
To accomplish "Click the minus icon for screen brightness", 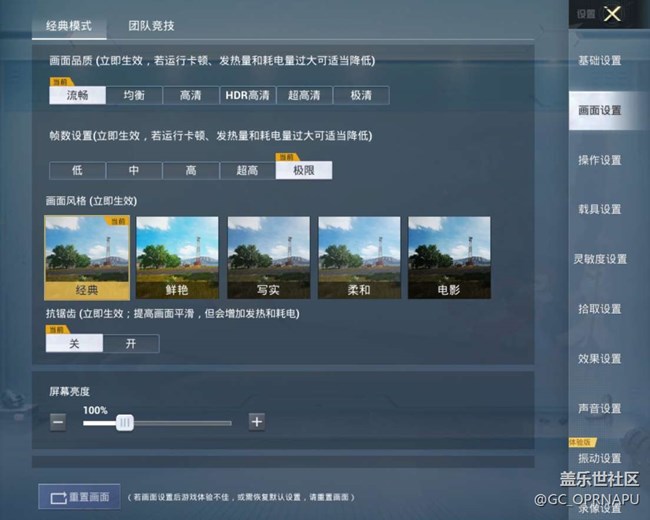I will pyautogui.click(x=58, y=422).
